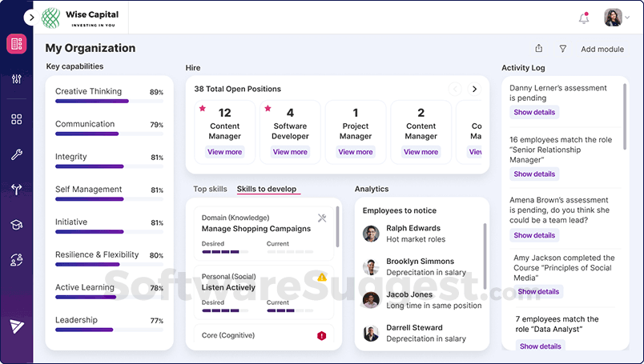Image resolution: width=644 pixels, height=364 pixels.
Task: Show details for Danny Lerner's assessment
Action: (533, 112)
